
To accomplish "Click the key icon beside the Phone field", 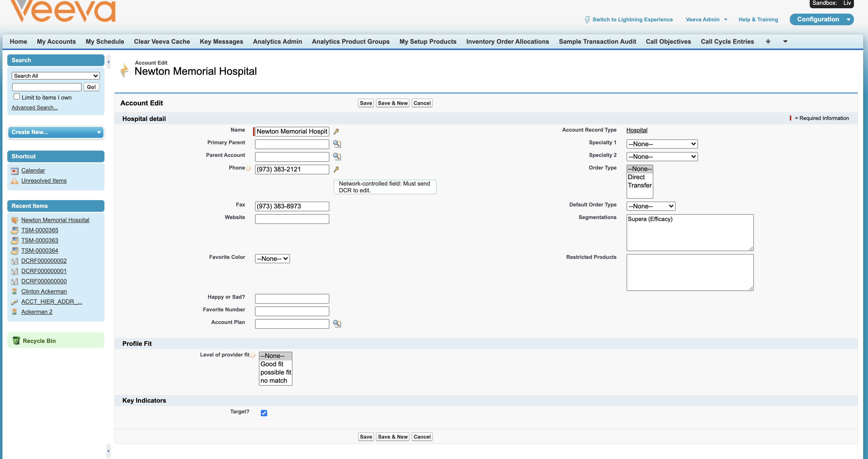I will (x=336, y=169).
